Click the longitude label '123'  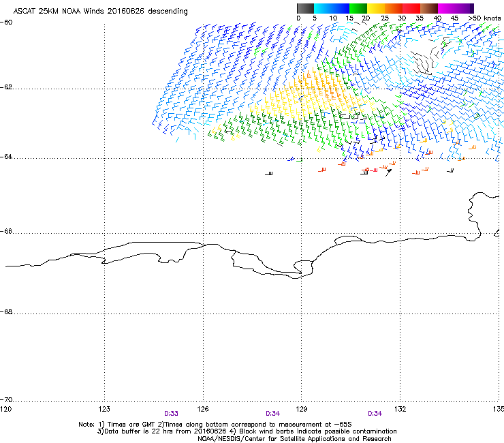click(x=104, y=409)
